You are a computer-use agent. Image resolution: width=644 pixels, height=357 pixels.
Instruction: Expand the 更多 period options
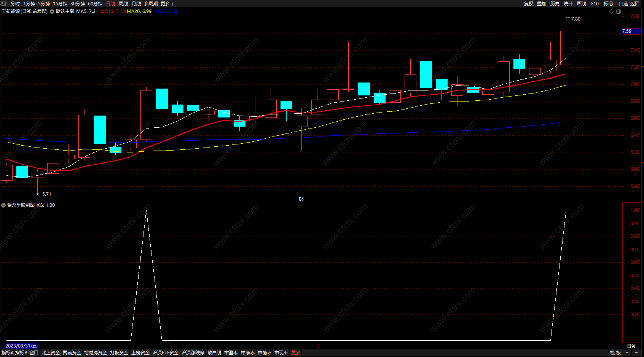point(167,4)
